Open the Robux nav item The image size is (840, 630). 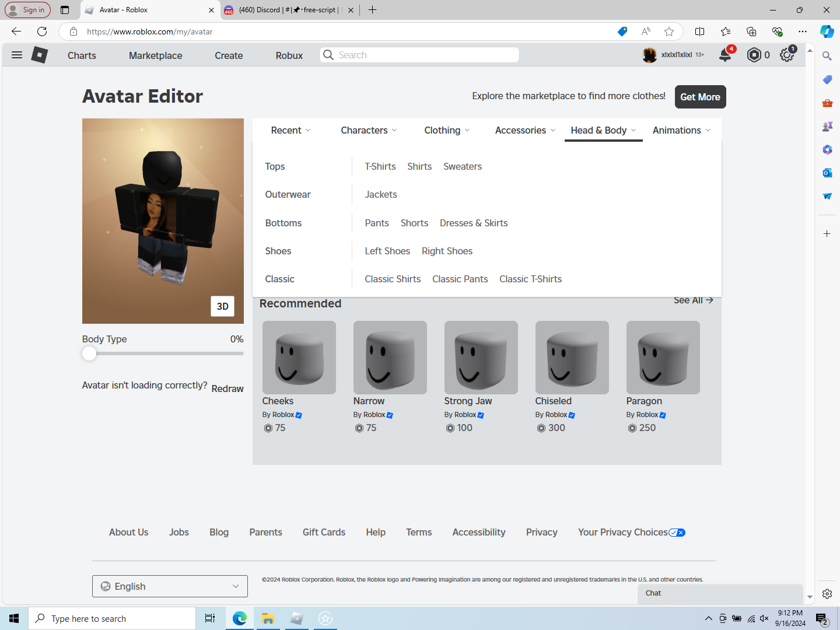pyautogui.click(x=289, y=55)
